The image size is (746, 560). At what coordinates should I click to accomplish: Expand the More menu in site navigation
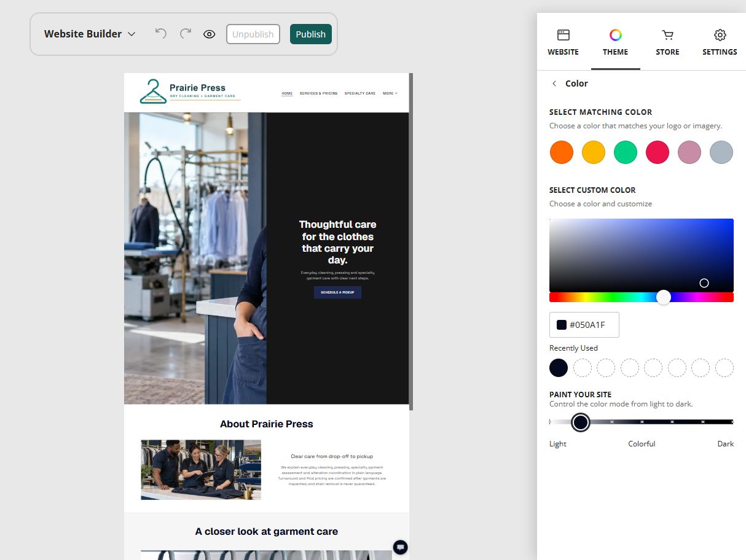pos(390,93)
